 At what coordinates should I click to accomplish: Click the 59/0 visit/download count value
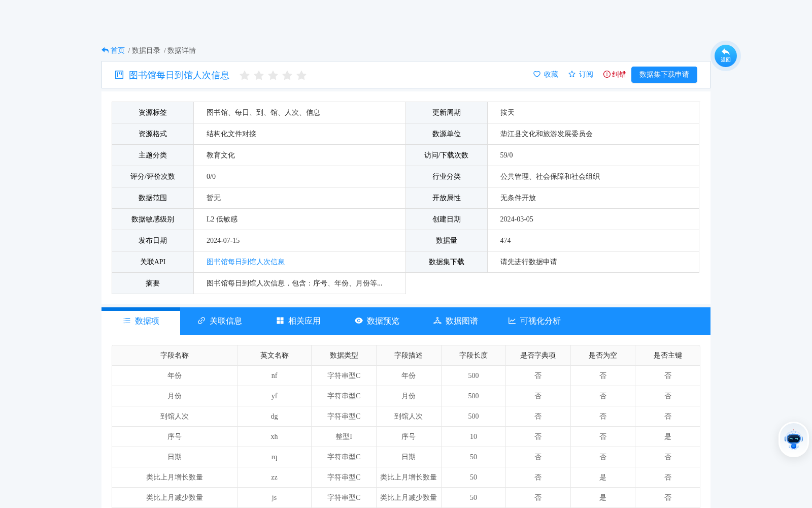coord(506,155)
